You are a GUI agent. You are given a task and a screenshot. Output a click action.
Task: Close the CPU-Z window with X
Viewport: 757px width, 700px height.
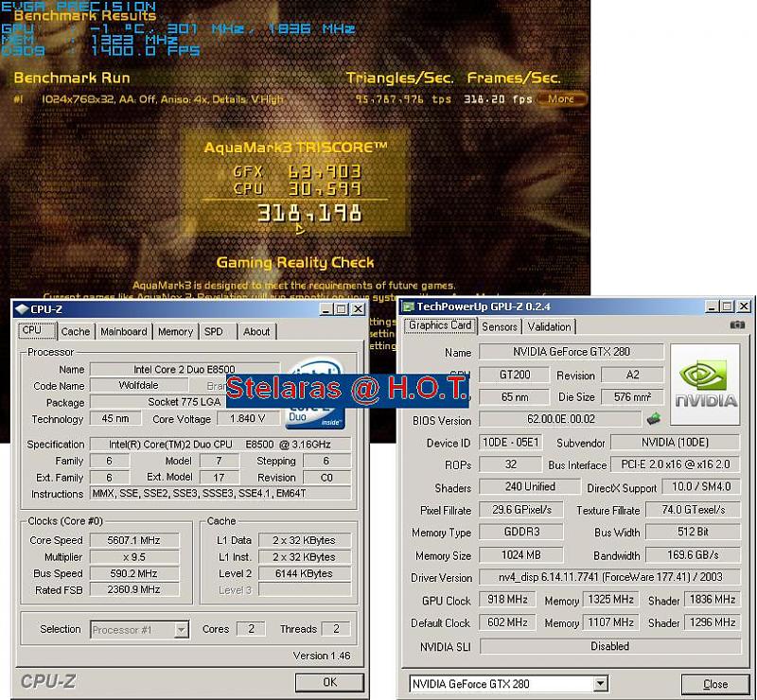click(358, 309)
